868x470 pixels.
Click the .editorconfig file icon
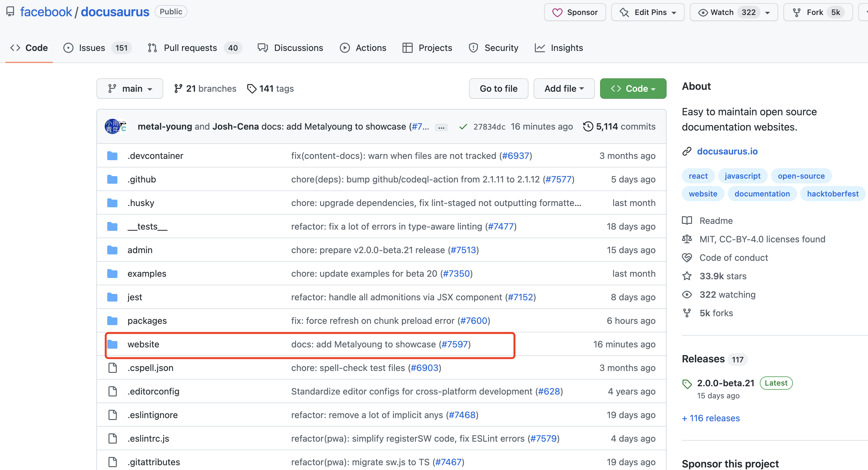coord(113,391)
